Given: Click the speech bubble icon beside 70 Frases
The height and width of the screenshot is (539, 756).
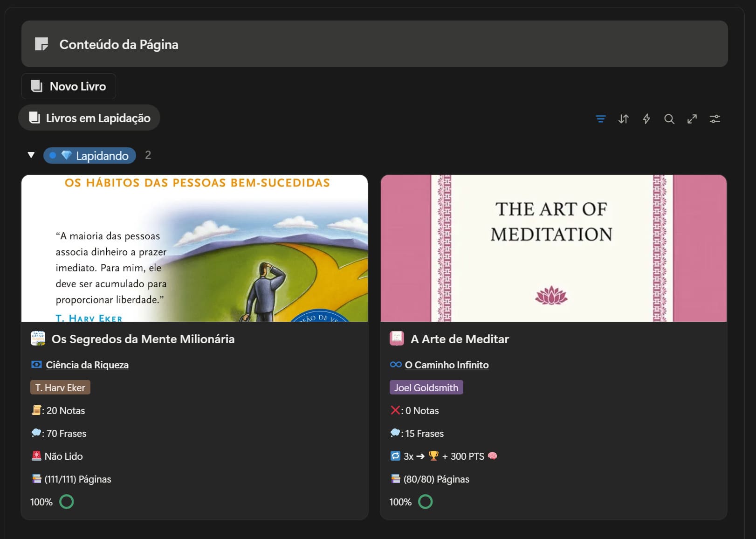Looking at the screenshot, I should (36, 433).
